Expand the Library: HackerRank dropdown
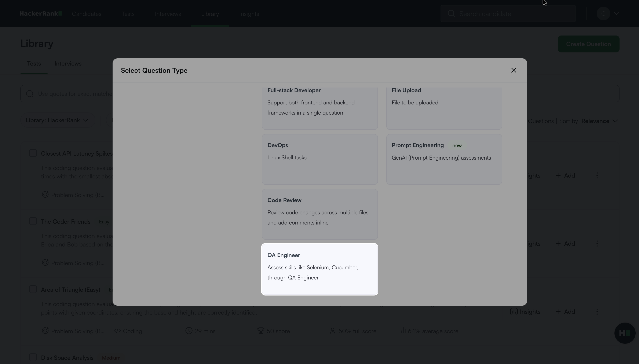 (58, 120)
